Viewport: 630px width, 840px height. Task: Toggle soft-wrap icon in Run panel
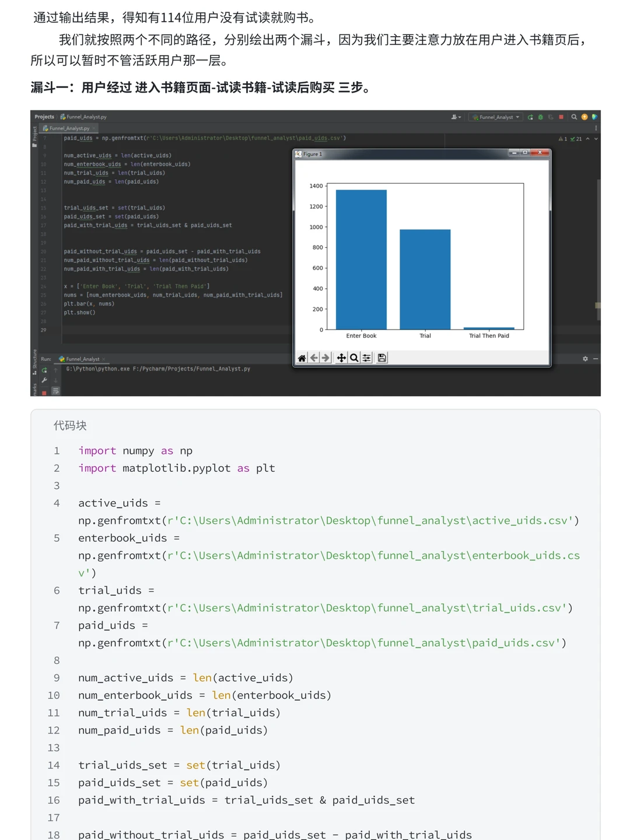(x=55, y=391)
